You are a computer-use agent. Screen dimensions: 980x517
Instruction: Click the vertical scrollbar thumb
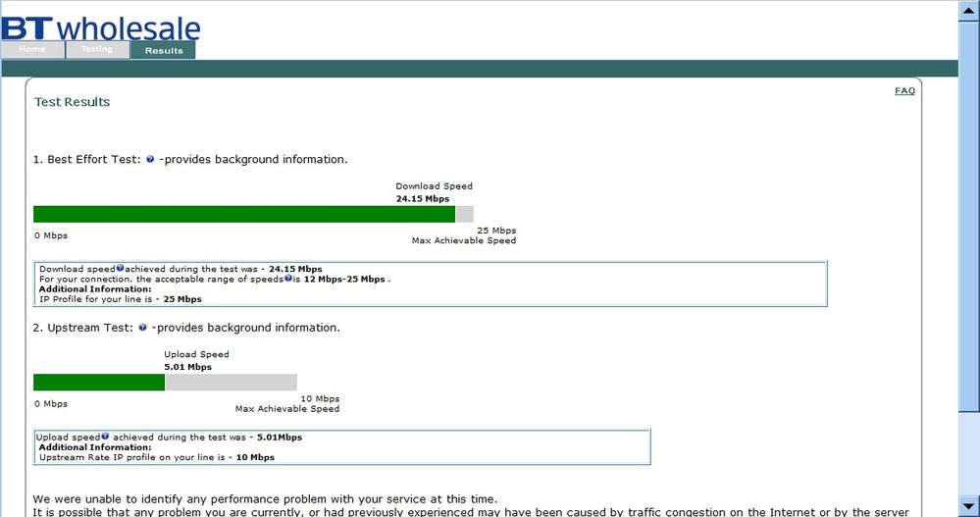coord(969,216)
